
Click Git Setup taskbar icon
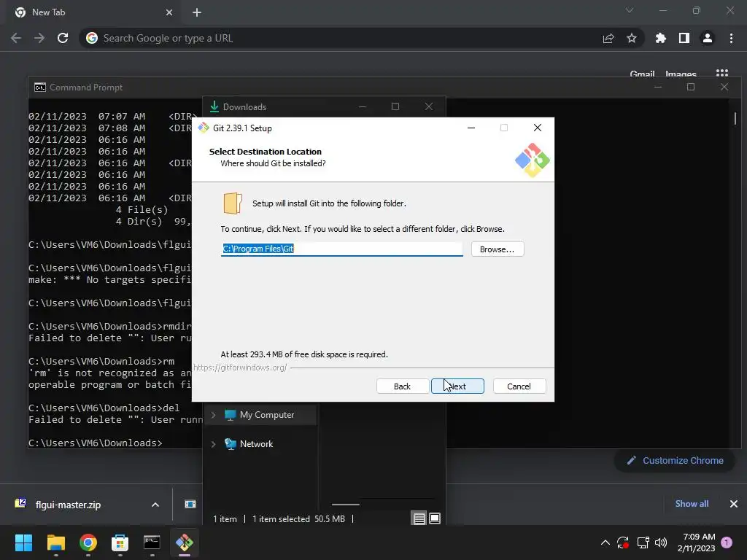[x=185, y=542]
